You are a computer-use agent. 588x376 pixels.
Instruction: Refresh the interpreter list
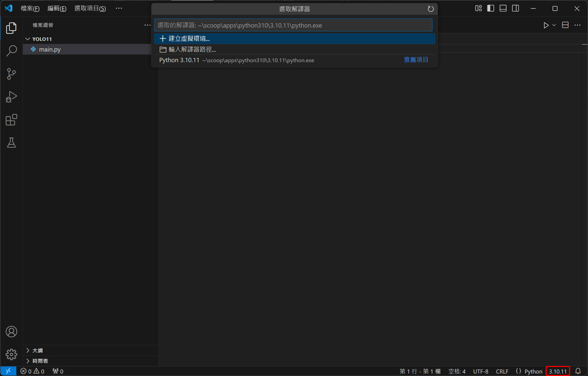point(431,9)
